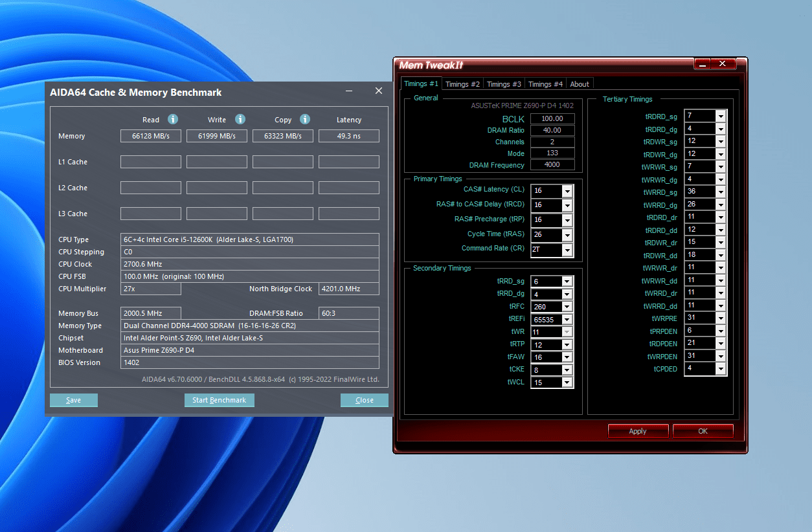This screenshot has width=812, height=532.
Task: Open the About tab in Mem TweakIt
Action: (580, 84)
